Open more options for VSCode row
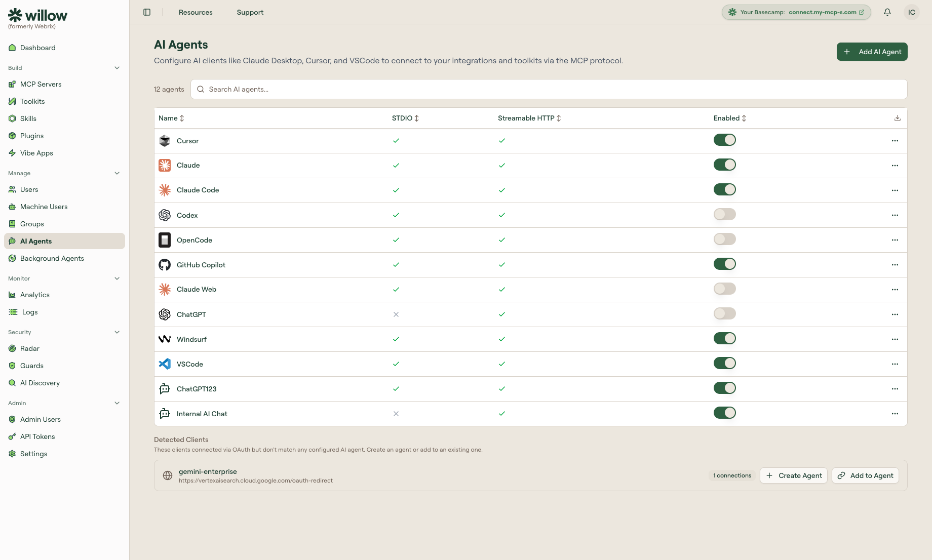The width and height of the screenshot is (932, 560). [895, 364]
